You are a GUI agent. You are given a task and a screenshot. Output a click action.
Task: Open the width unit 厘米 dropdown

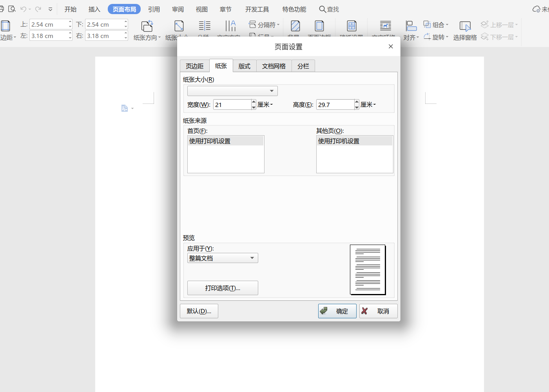tap(265, 105)
